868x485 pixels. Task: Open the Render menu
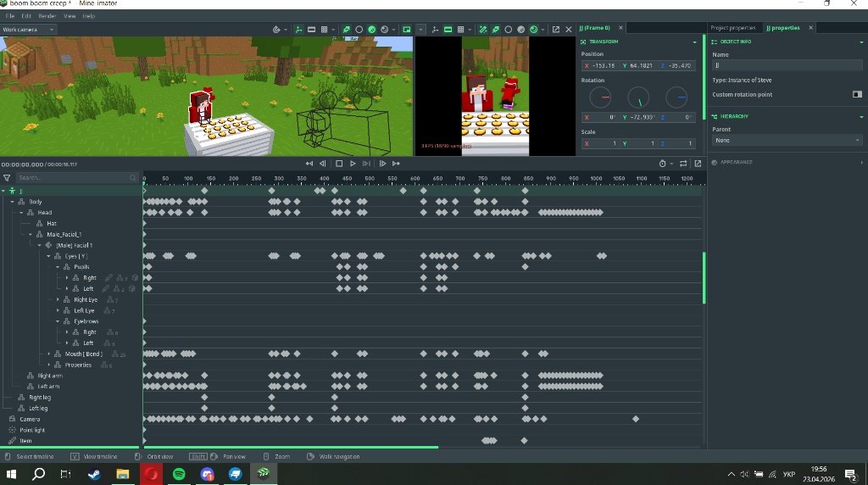(x=47, y=16)
